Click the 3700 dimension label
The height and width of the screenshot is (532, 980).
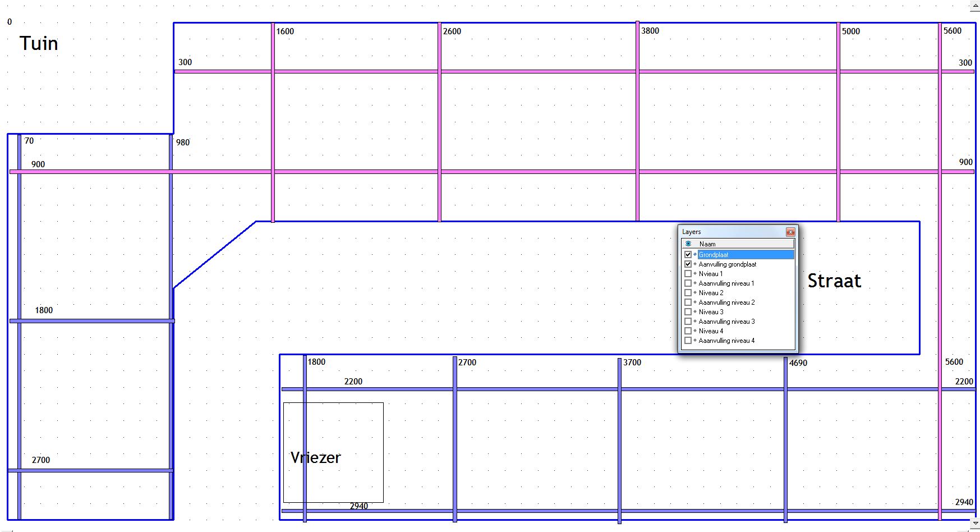point(632,363)
